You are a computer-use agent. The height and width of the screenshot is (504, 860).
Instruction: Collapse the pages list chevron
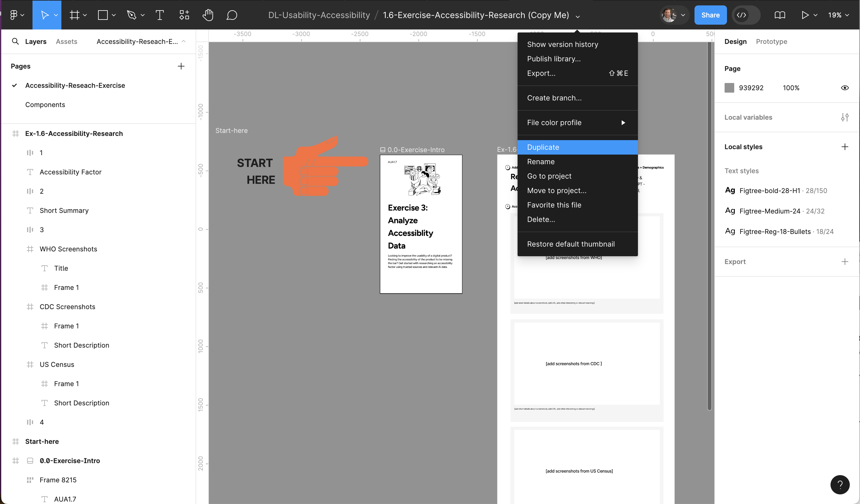(184, 41)
